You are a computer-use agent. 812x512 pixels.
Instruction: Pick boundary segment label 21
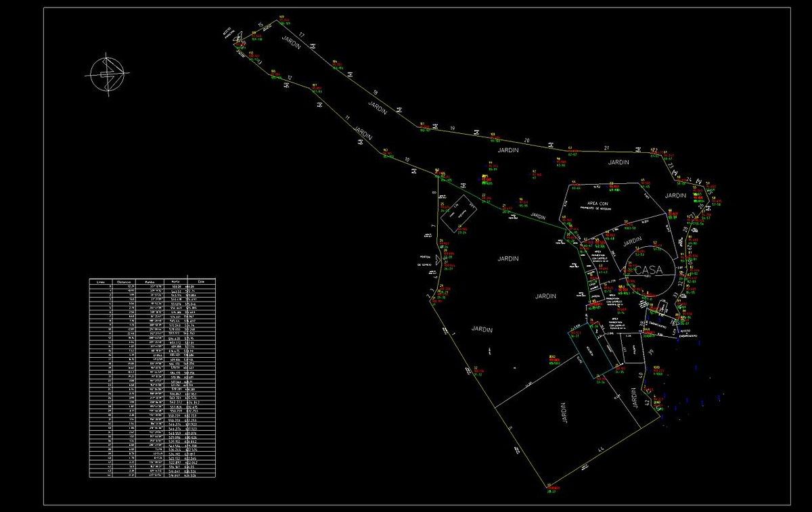(607, 147)
